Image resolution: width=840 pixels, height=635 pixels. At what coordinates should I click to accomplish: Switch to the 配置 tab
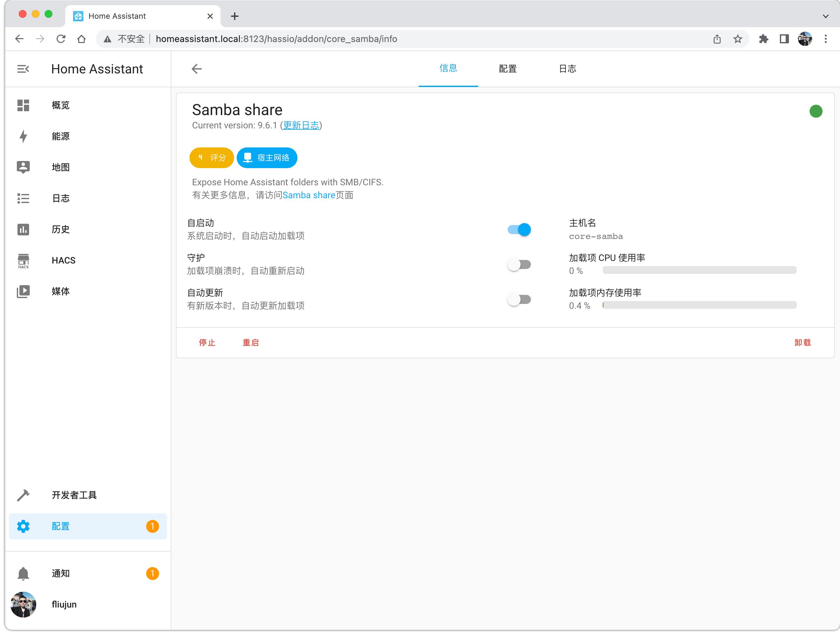507,69
